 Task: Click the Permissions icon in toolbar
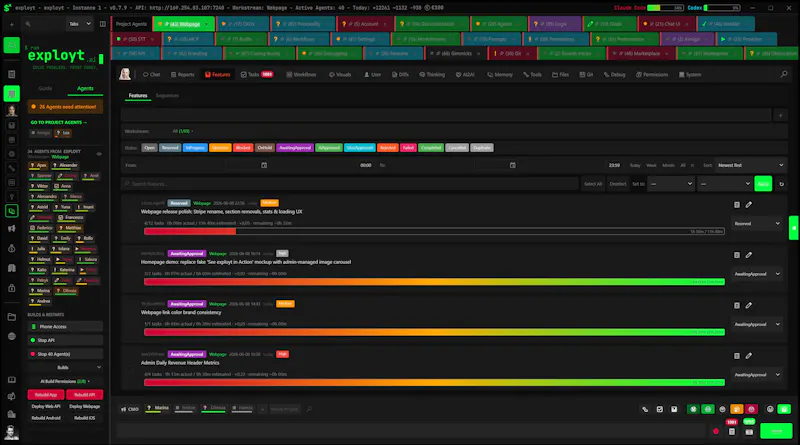[638, 75]
